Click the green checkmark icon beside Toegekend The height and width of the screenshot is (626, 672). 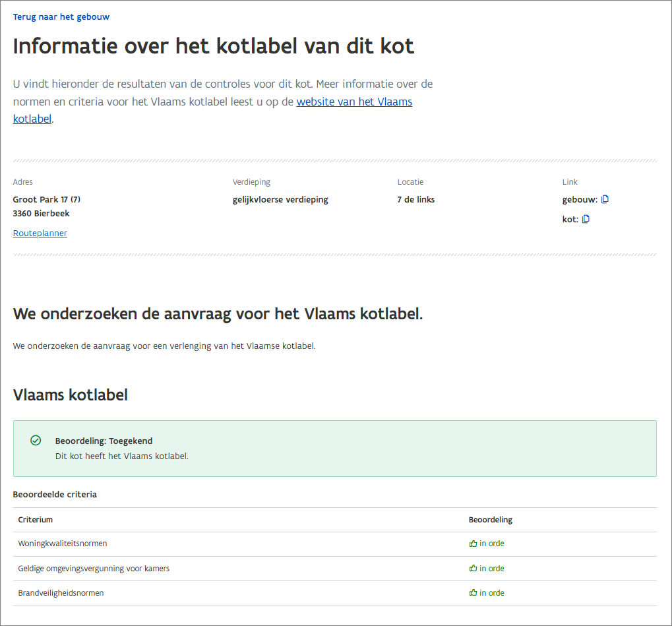(36, 441)
